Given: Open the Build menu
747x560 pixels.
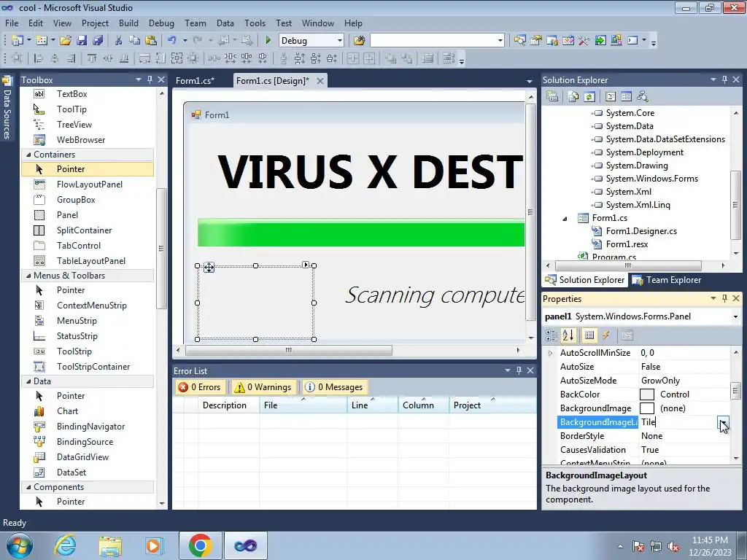Looking at the screenshot, I should [x=128, y=23].
